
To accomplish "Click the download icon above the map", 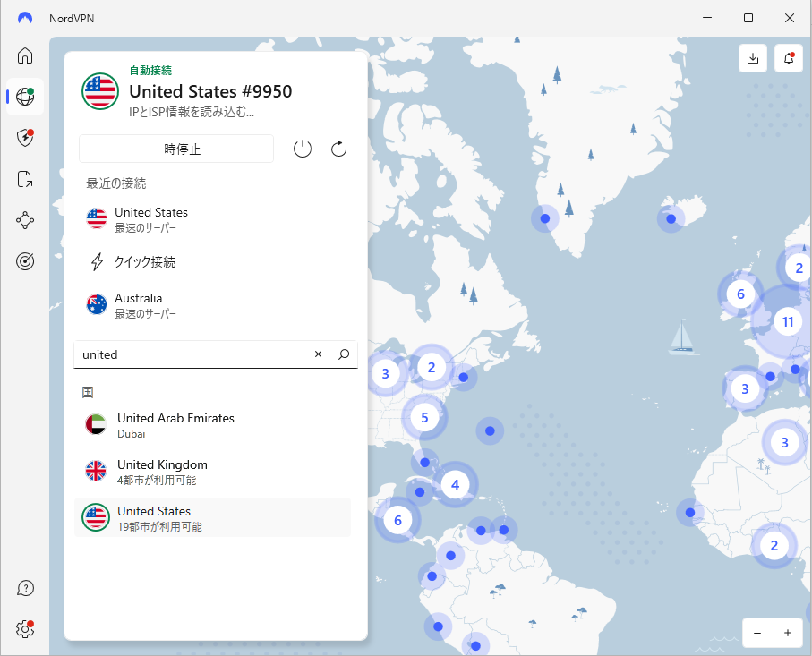I will tap(753, 58).
